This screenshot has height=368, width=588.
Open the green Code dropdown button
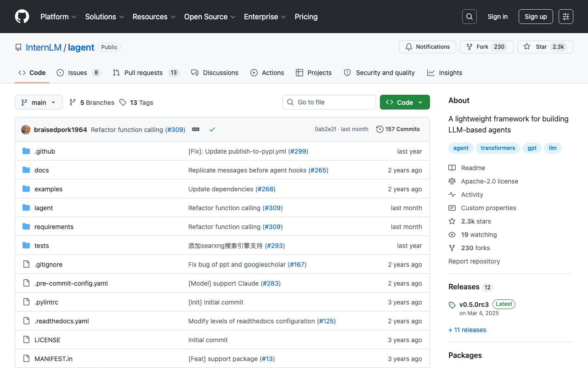(405, 102)
